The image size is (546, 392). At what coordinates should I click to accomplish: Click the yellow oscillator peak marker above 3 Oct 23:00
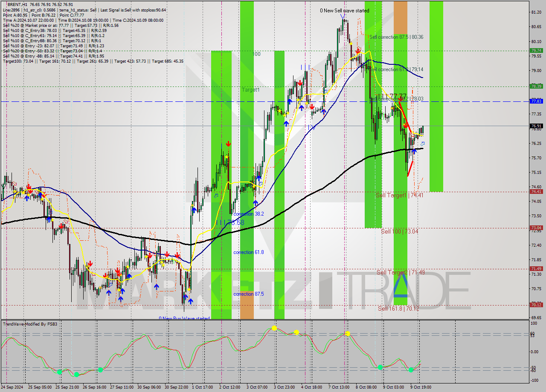coord(274,328)
